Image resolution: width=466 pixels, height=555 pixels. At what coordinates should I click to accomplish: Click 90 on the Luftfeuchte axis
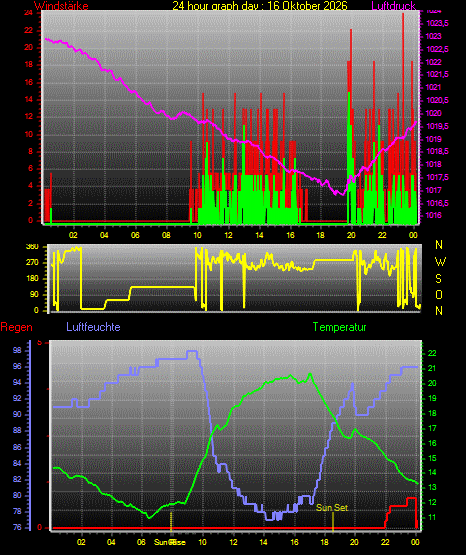click(x=17, y=414)
